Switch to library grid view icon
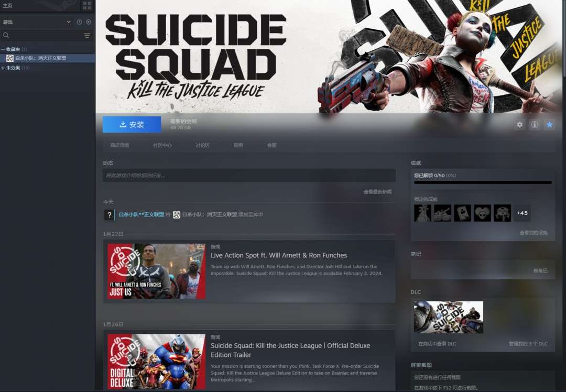Viewport: 566px width, 392px height. [x=87, y=6]
